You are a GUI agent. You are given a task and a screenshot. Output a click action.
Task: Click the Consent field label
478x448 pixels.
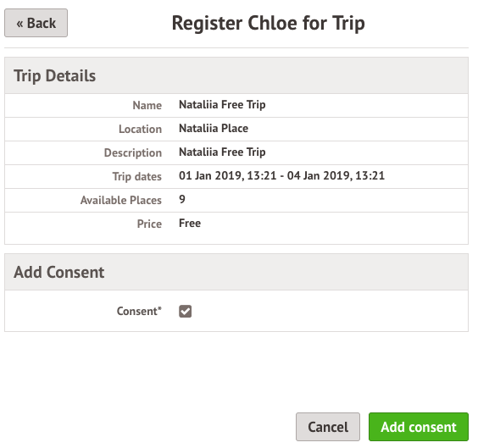(139, 312)
